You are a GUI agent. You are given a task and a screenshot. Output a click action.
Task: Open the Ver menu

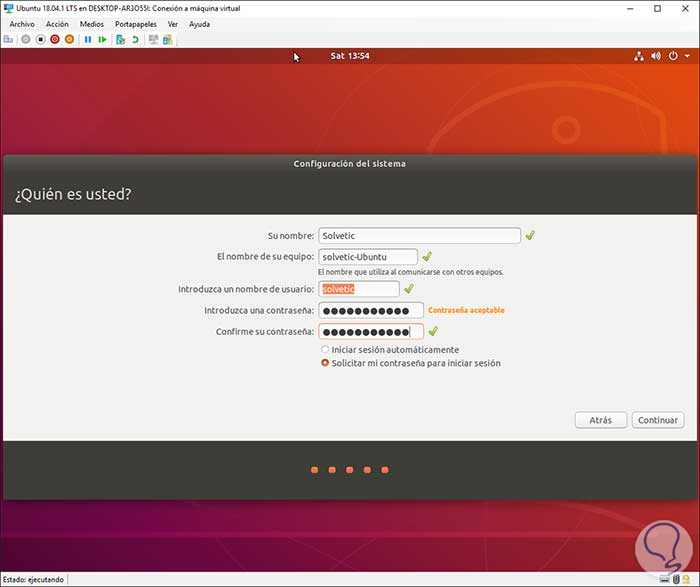pos(173,24)
